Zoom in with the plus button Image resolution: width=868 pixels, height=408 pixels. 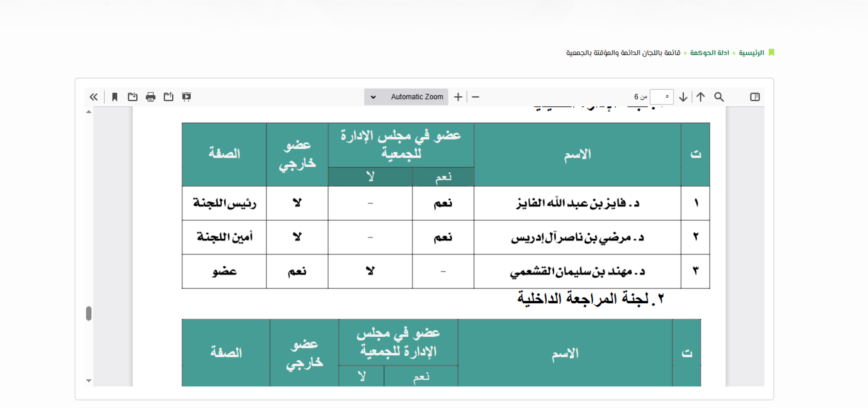[458, 97]
